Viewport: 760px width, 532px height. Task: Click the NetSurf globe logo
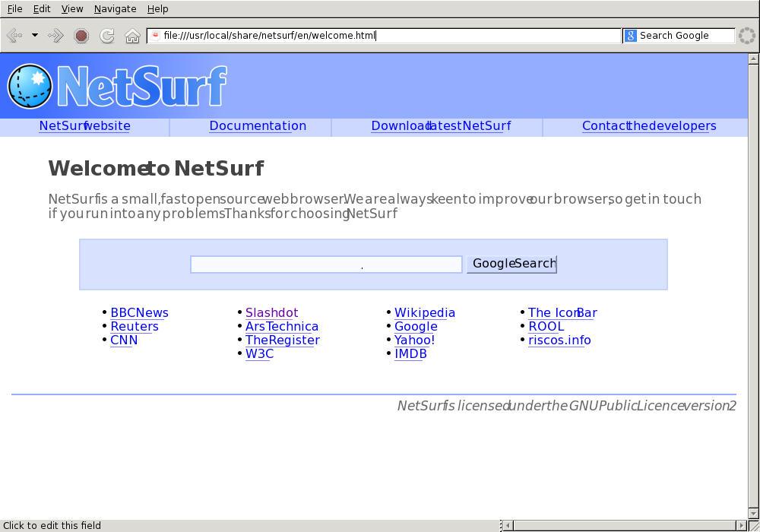click(x=30, y=86)
